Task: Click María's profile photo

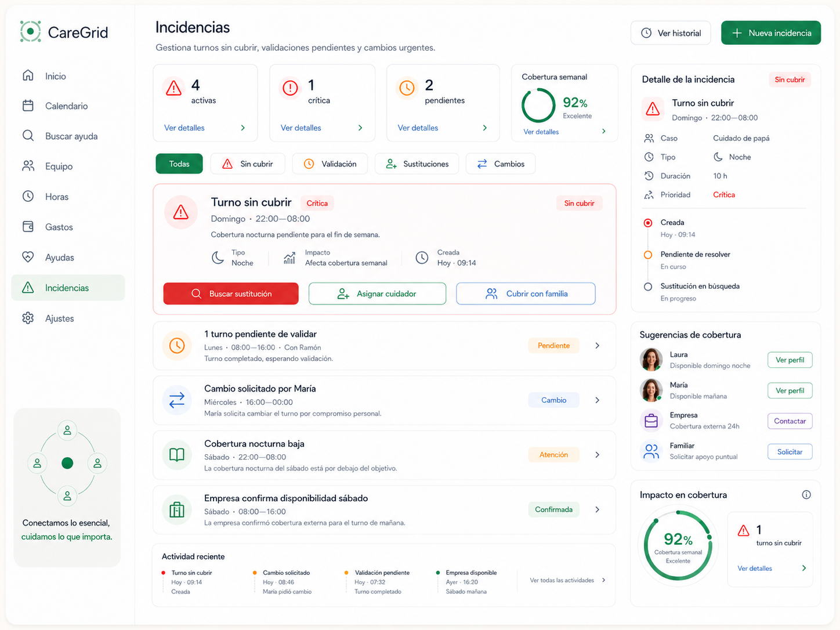Action: [651, 390]
